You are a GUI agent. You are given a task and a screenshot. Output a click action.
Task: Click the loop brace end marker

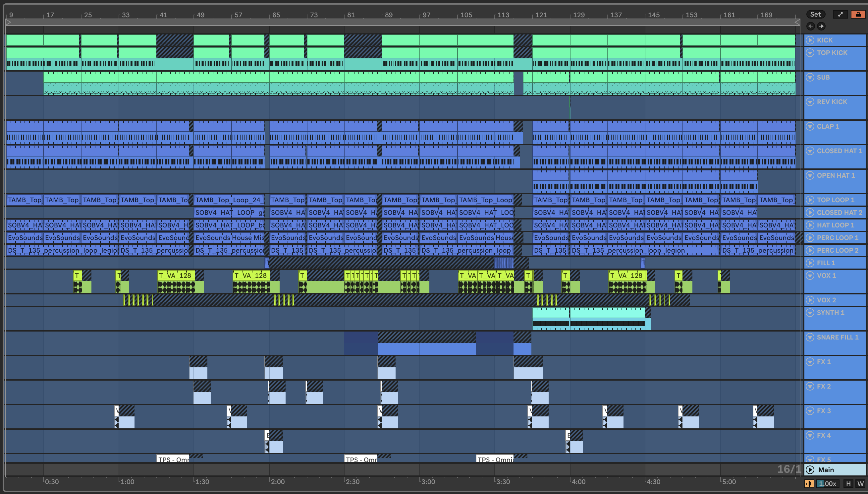[x=797, y=23]
